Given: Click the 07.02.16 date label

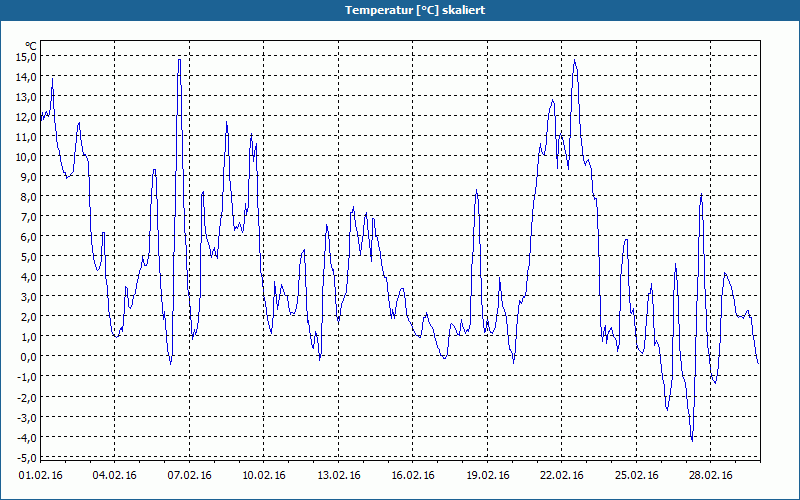Looking at the screenshot, I should 190,475.
